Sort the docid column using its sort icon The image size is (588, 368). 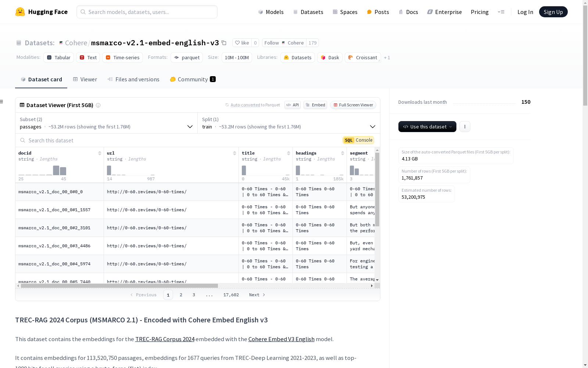100,153
